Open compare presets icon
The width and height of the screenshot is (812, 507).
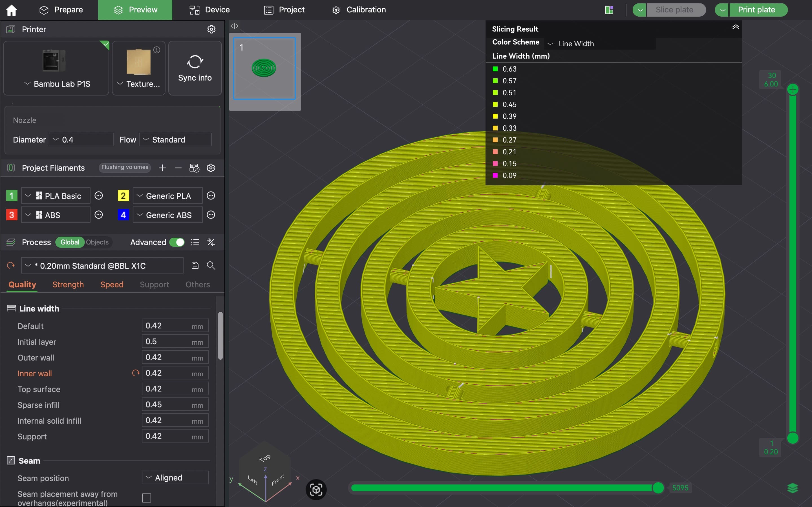point(211,242)
